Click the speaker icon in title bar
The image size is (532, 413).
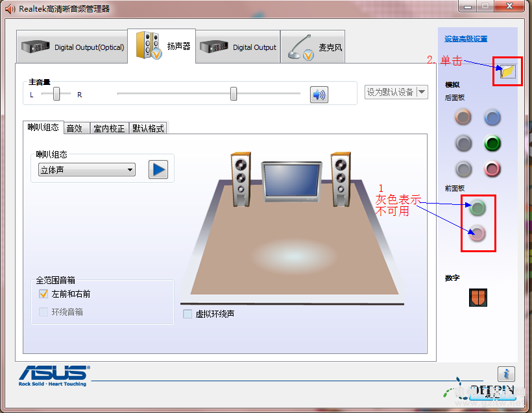point(10,9)
